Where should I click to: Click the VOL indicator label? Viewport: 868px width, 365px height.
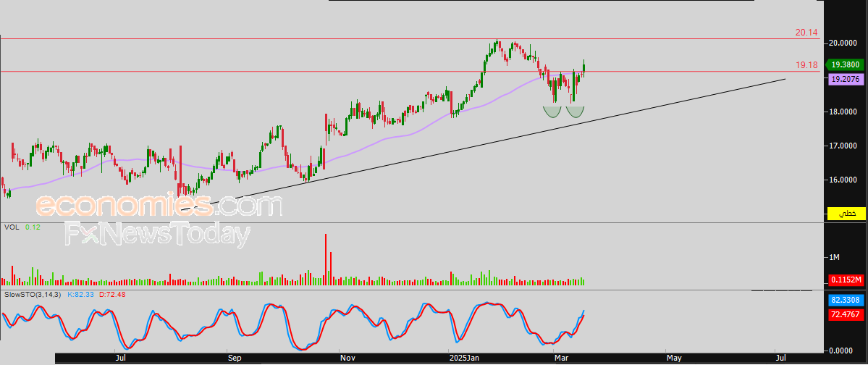(12, 227)
